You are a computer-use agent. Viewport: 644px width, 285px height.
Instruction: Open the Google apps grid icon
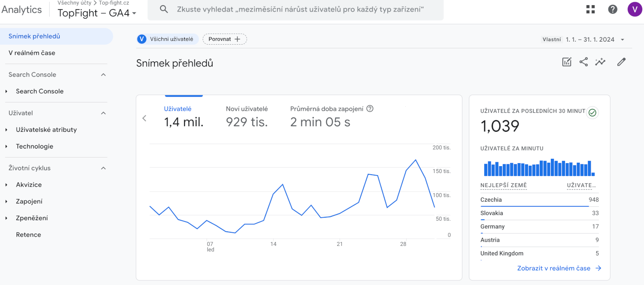coord(590,9)
